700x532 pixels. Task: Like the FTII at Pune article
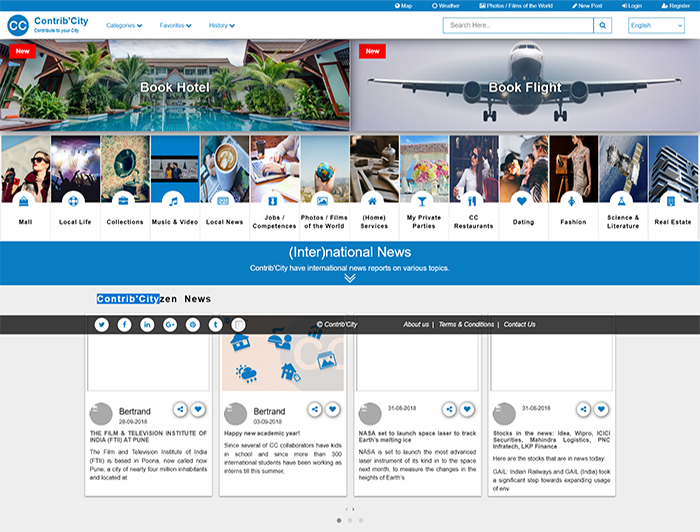coord(198,409)
